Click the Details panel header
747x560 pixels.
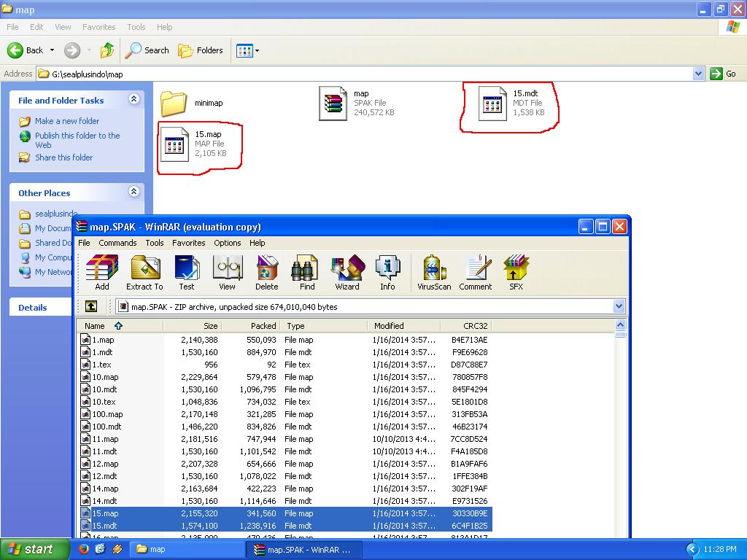pyautogui.click(x=41, y=307)
